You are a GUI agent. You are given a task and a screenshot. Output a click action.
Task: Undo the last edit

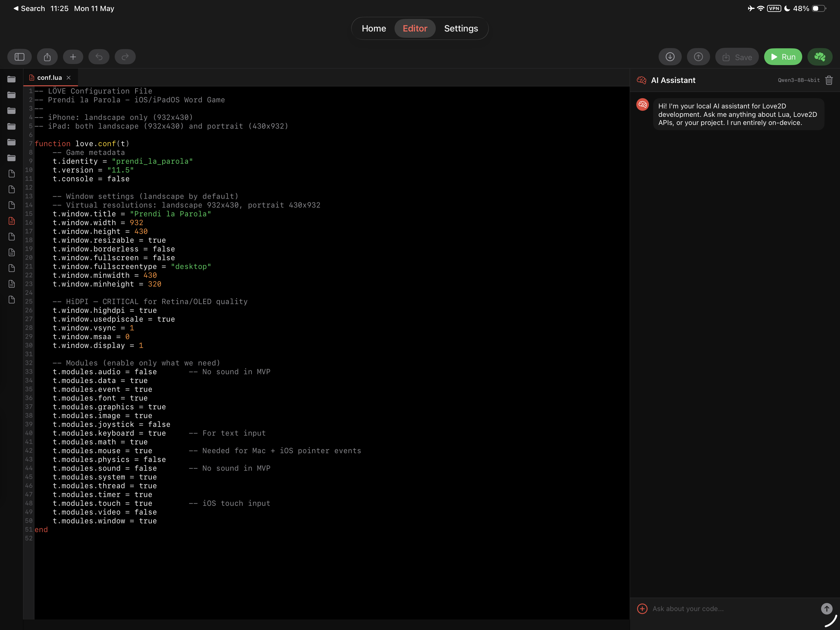(99, 57)
